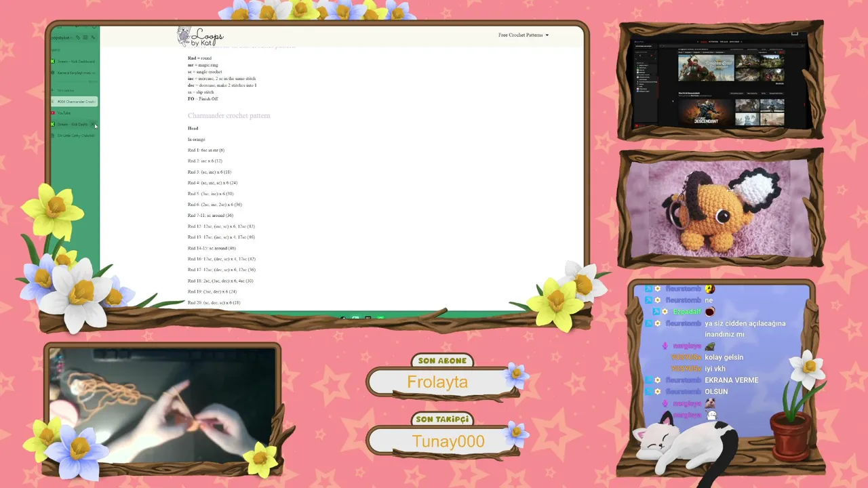Click the 'Rnd 7-11: sc around (36)' line
Image resolution: width=868 pixels, height=488 pixels.
point(210,216)
